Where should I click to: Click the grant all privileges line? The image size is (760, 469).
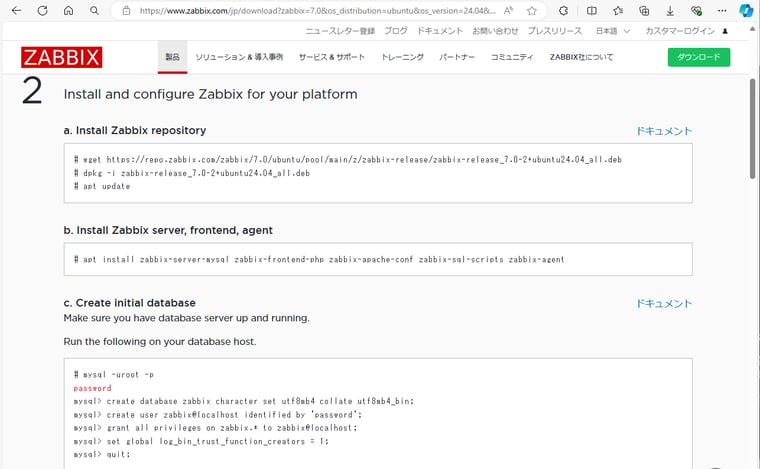point(215,428)
